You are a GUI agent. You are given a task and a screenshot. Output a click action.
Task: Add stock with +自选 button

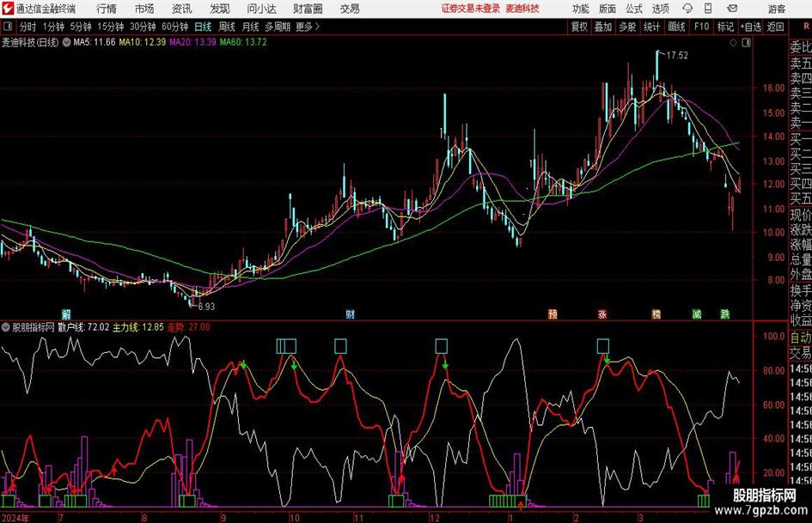pos(750,27)
